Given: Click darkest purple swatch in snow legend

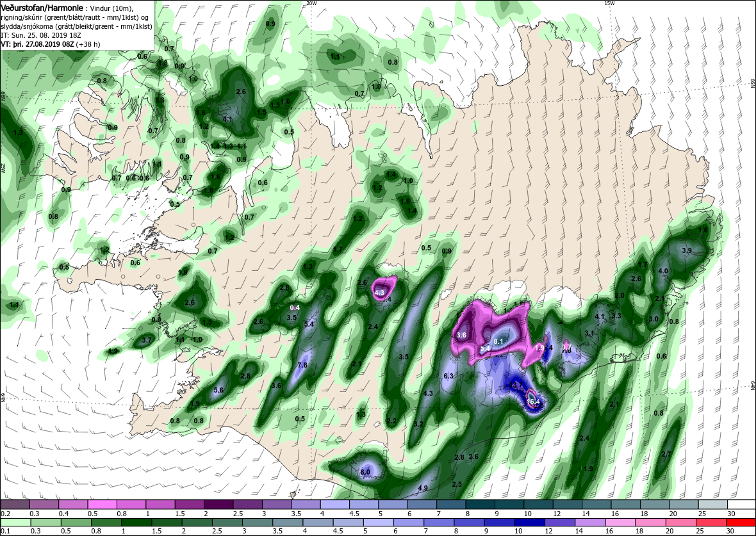Looking at the screenshot, I should click(218, 503).
